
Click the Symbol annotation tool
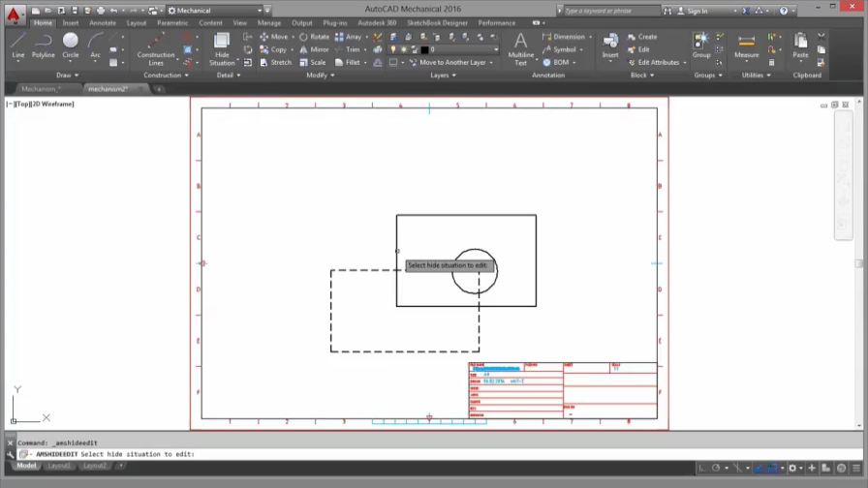coord(559,49)
